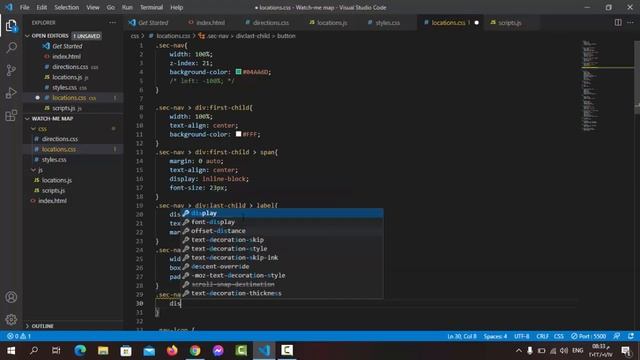Screen dimensions: 640x360
Task: Open styles.css in the css folder
Action: point(54,160)
